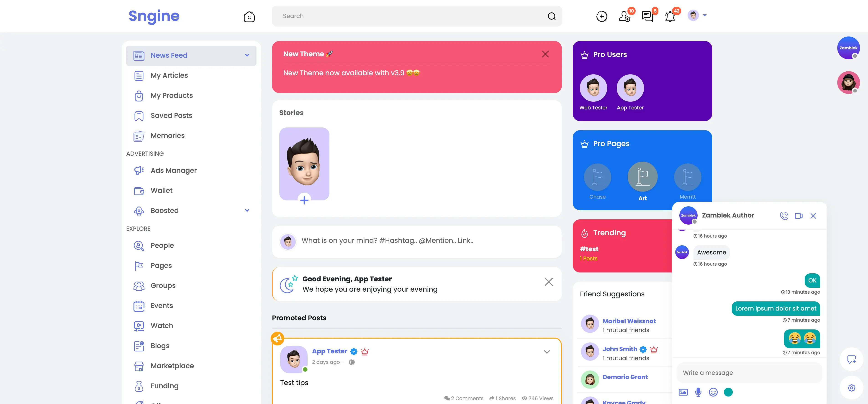This screenshot has height=404, width=868.
Task: Click the friend suggestions icon in header
Action: coord(624,16)
